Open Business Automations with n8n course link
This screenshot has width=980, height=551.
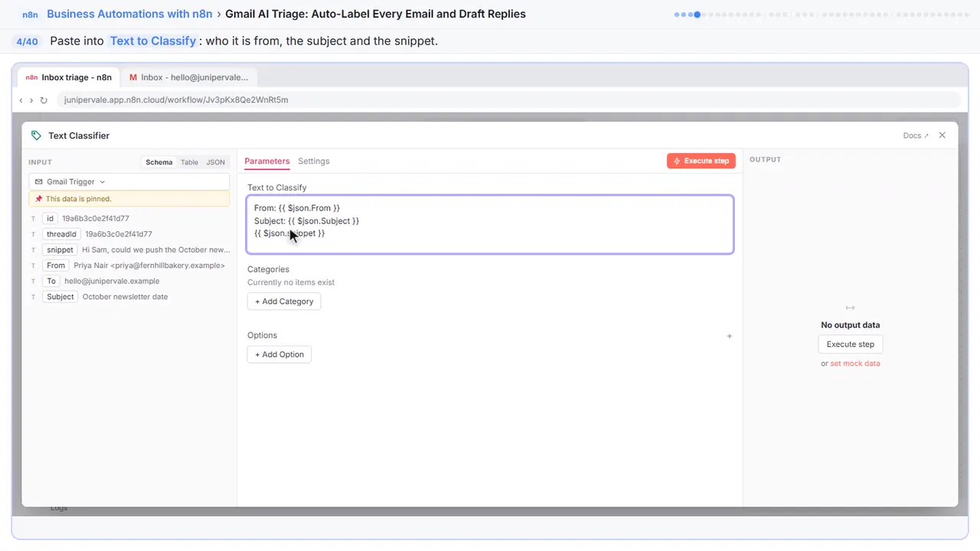(x=129, y=14)
